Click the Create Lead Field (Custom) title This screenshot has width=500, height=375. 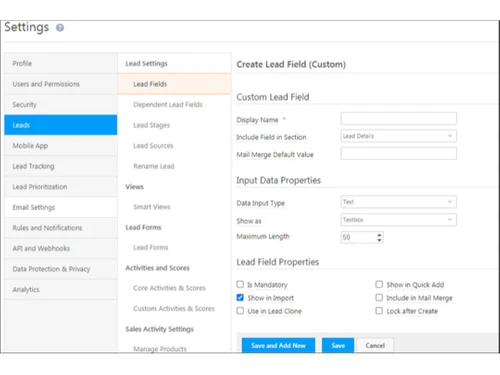[291, 64]
